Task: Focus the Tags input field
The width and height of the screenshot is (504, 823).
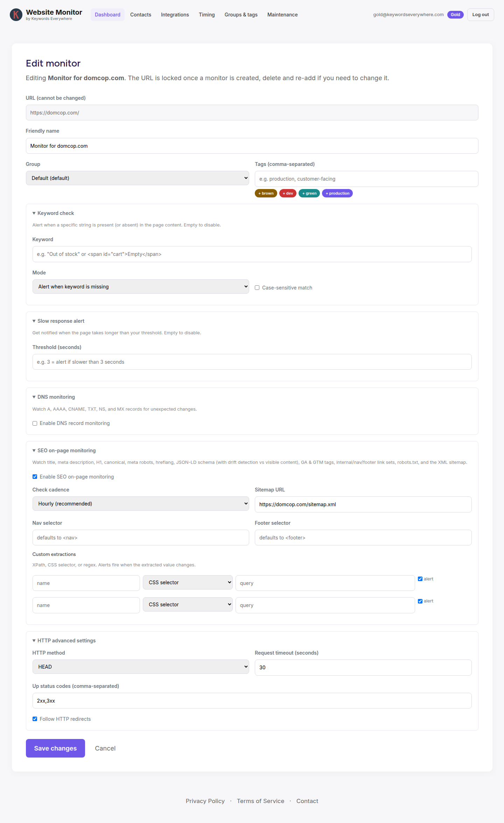Action: pos(366,179)
